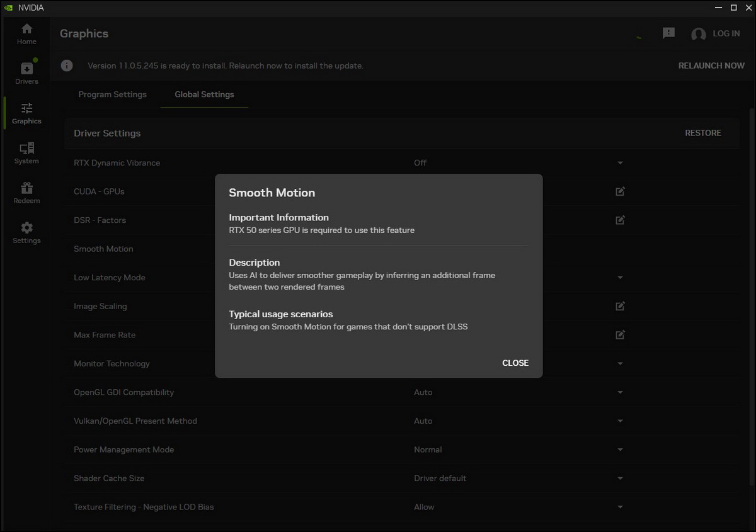
Task: Edit Image Scaling setting
Action: click(x=620, y=306)
